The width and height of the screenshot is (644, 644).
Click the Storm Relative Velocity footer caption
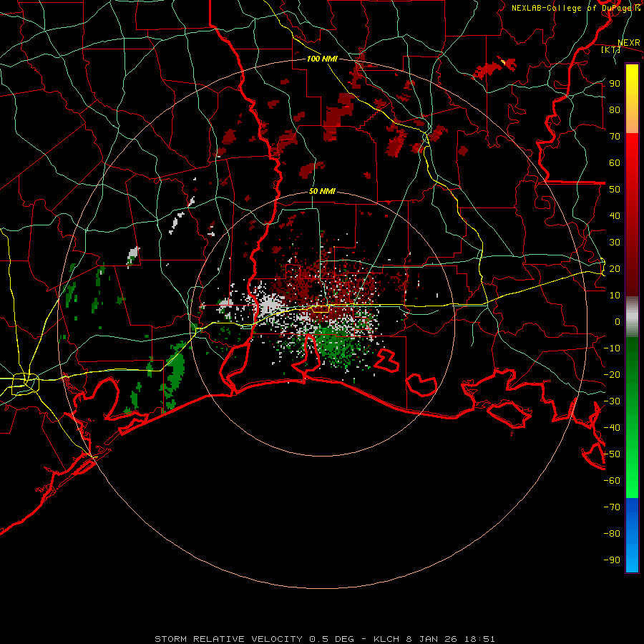point(324,639)
